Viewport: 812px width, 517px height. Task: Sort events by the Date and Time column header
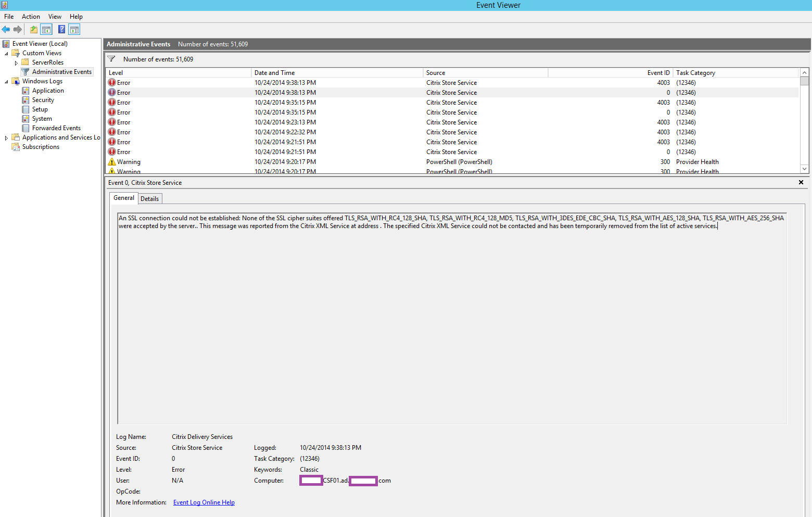337,73
